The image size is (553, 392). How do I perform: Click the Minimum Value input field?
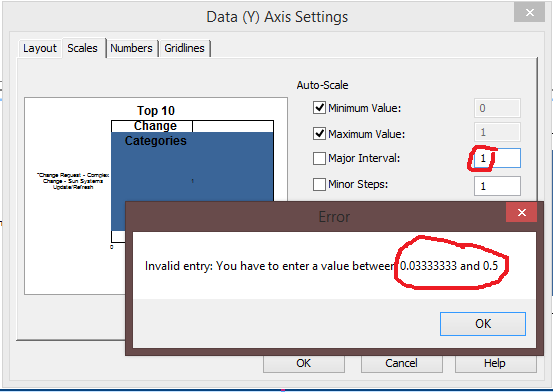[x=497, y=108]
